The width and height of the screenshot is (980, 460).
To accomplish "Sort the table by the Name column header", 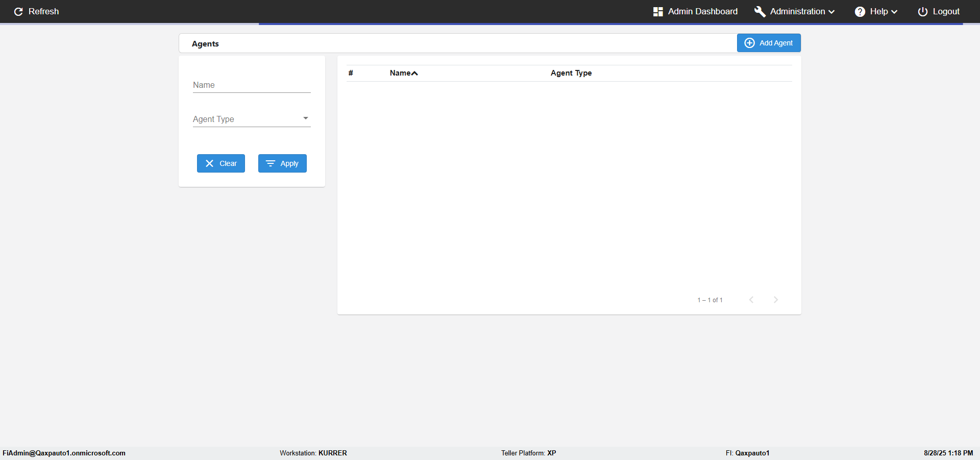I will click(x=400, y=73).
